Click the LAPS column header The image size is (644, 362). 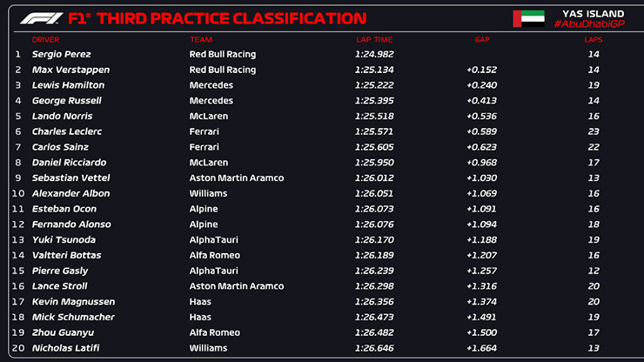tap(594, 39)
